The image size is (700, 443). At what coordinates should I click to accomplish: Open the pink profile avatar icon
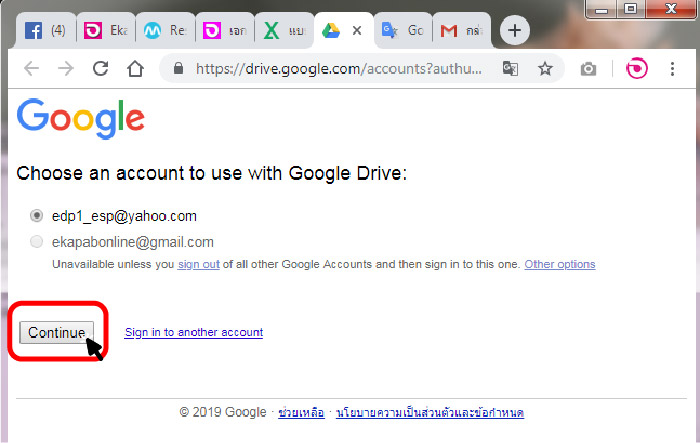pos(637,69)
